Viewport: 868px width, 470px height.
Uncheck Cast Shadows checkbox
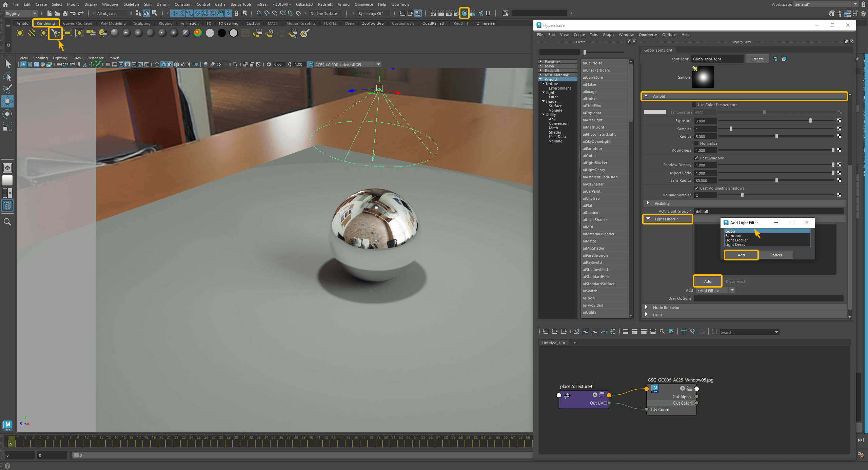(x=696, y=158)
